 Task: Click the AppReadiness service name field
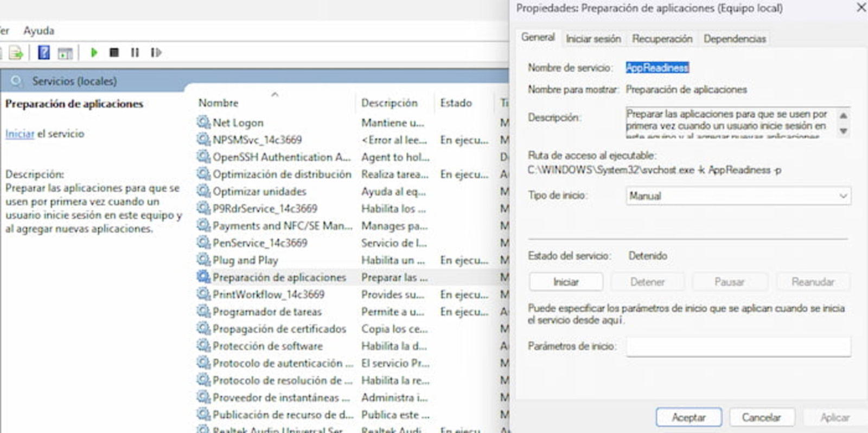coord(657,68)
